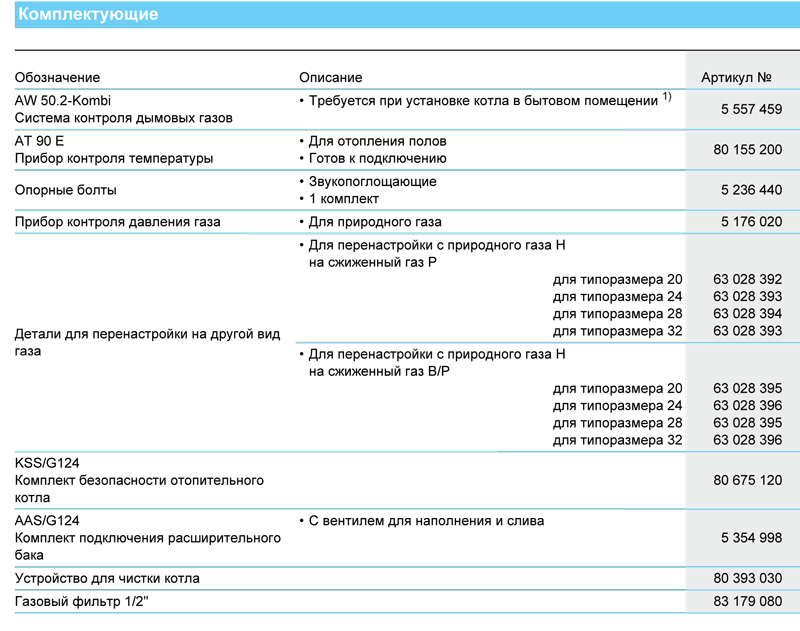Click the 'AAS/G124' designation
The height and width of the screenshot is (631, 800).
point(47,521)
